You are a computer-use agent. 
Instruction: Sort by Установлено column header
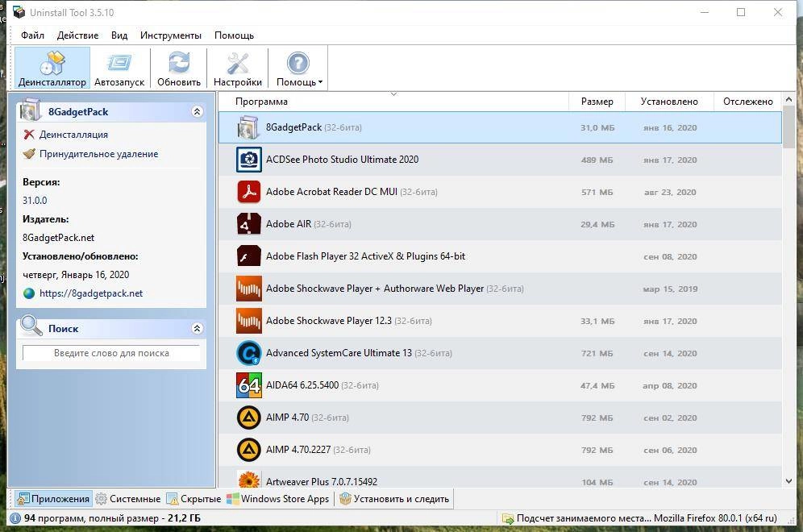pos(669,102)
